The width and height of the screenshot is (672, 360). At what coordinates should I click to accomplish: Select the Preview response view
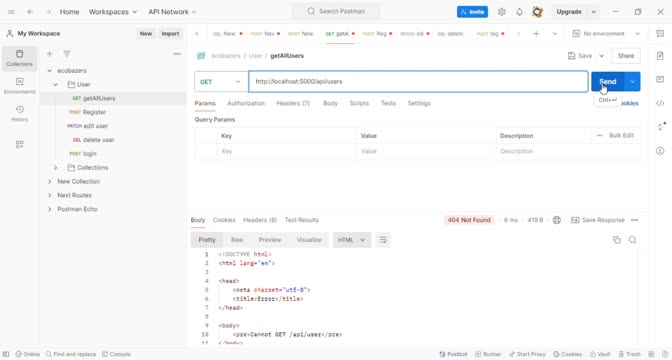(270, 240)
